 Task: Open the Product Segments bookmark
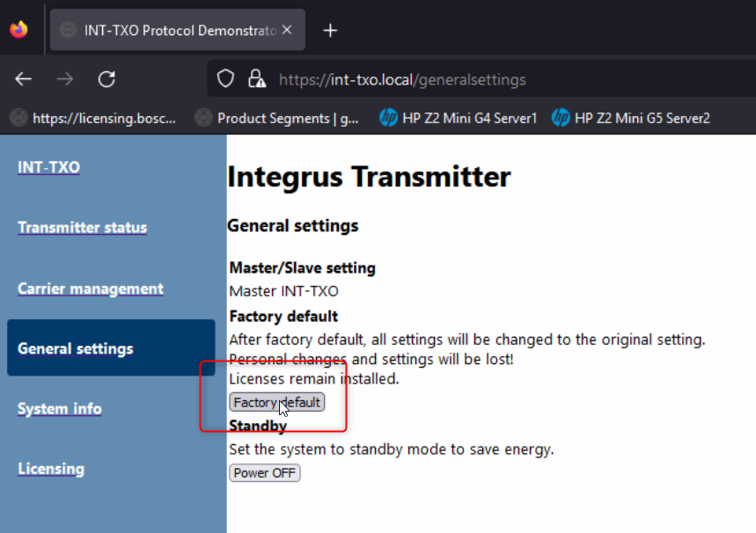pos(277,118)
